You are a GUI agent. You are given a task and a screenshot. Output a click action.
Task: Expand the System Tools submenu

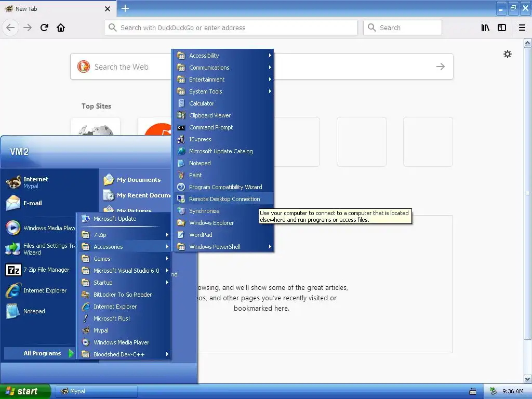point(224,91)
